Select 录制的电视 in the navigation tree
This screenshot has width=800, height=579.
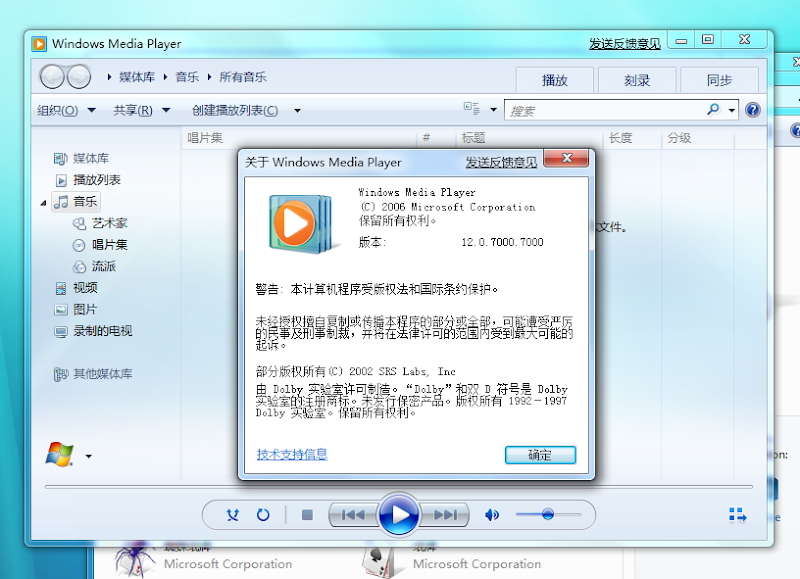tap(93, 331)
